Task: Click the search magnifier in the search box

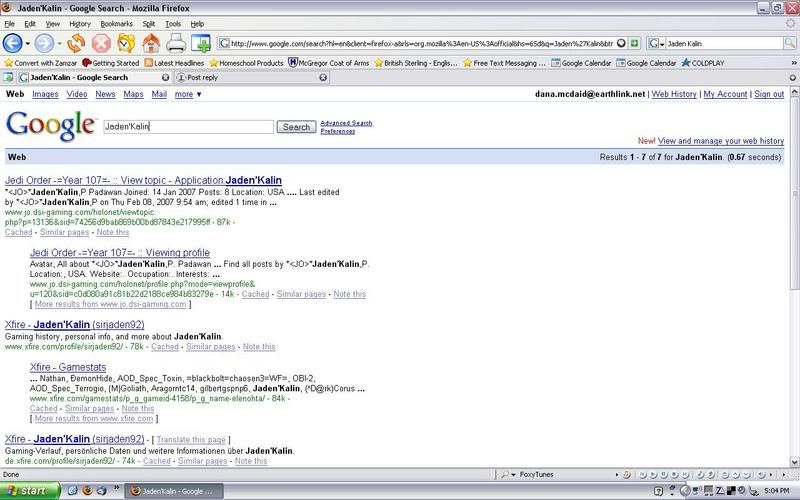Action: point(789,43)
